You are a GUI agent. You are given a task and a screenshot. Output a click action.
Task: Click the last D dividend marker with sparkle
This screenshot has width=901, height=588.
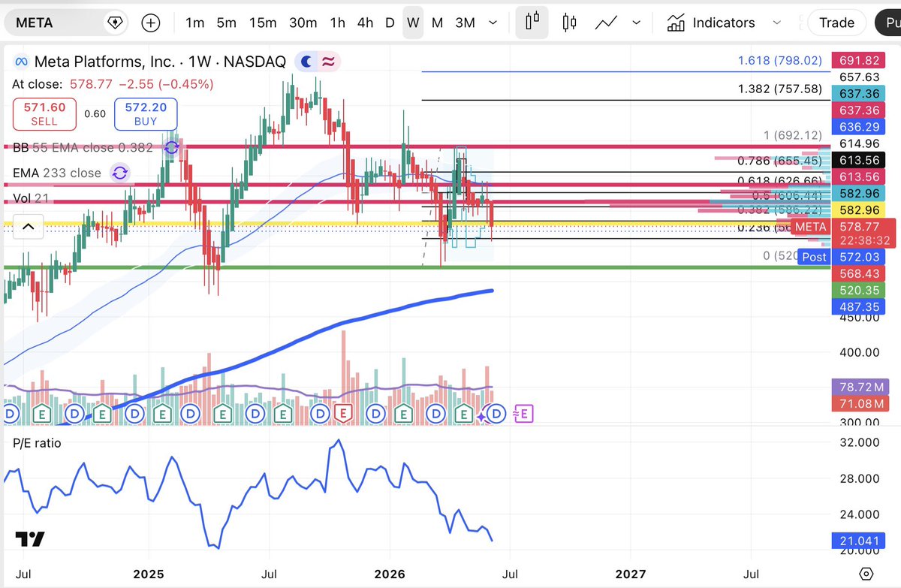496,413
